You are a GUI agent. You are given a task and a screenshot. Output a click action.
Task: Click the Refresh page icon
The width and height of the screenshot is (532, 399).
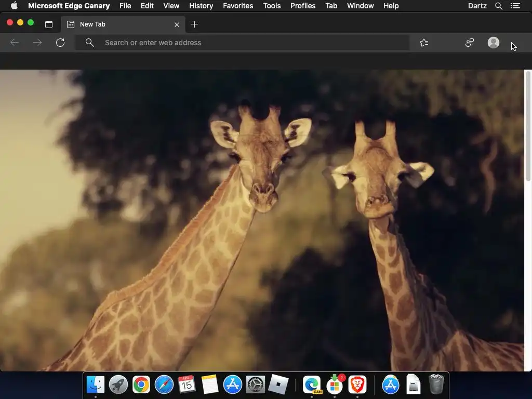point(60,43)
